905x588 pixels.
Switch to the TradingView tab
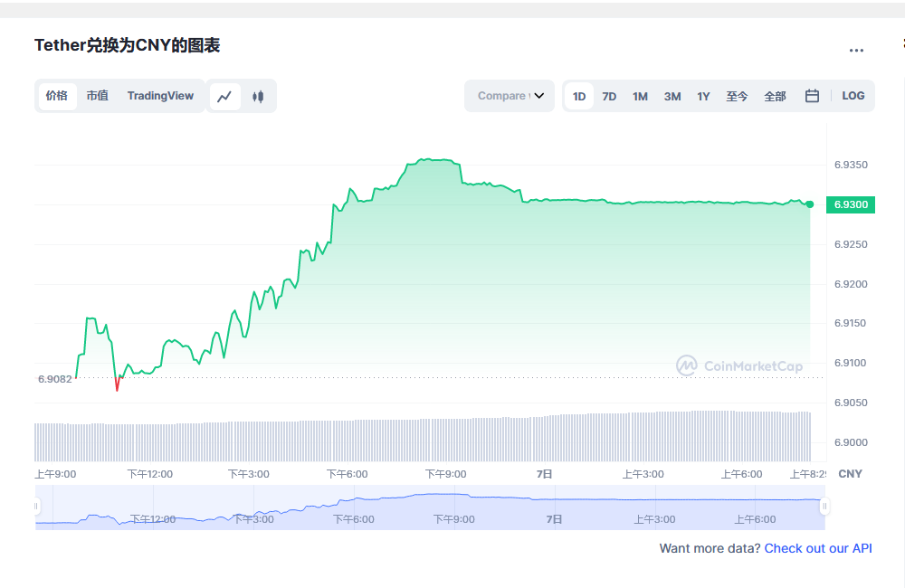tap(160, 95)
